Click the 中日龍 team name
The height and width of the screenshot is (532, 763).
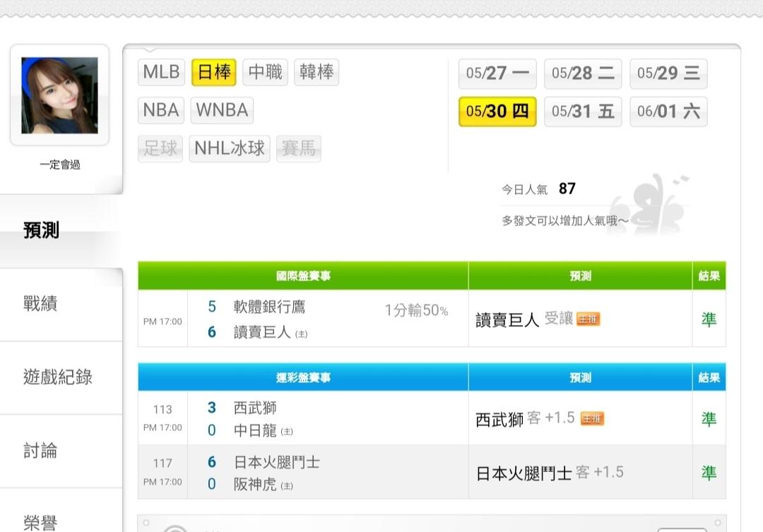point(255,431)
